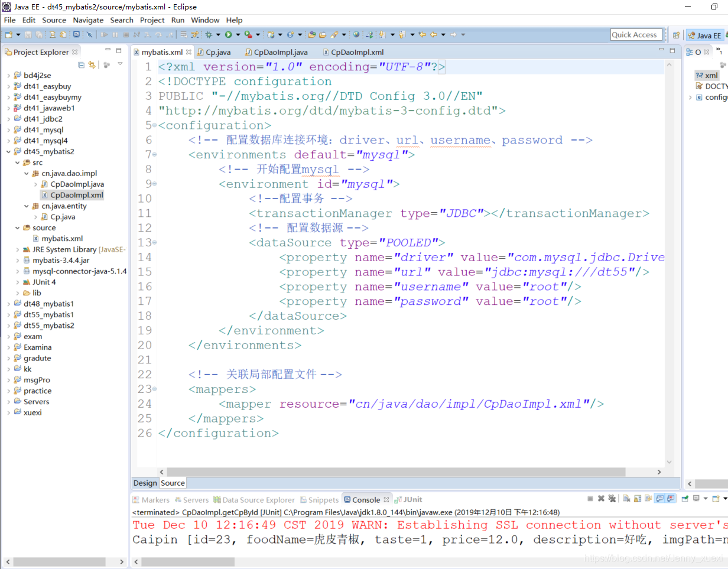
Task: Collapse the cn.java.dao.impl package
Action: (26, 173)
